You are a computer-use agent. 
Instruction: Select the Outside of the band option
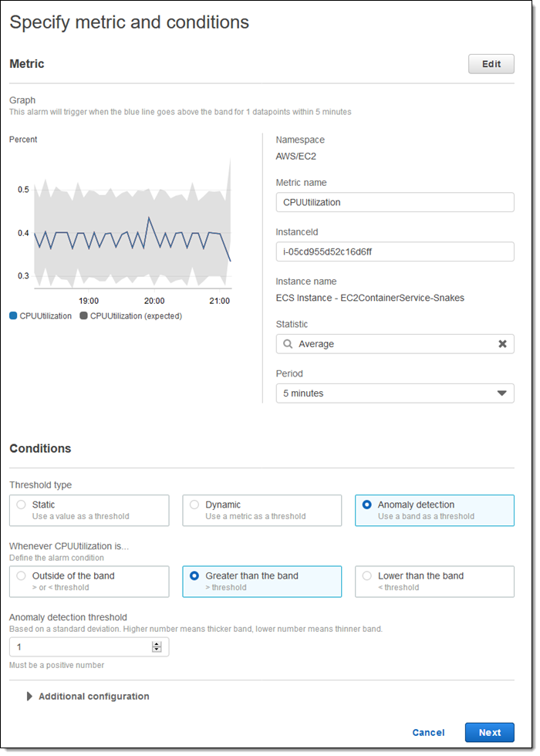(x=89, y=581)
